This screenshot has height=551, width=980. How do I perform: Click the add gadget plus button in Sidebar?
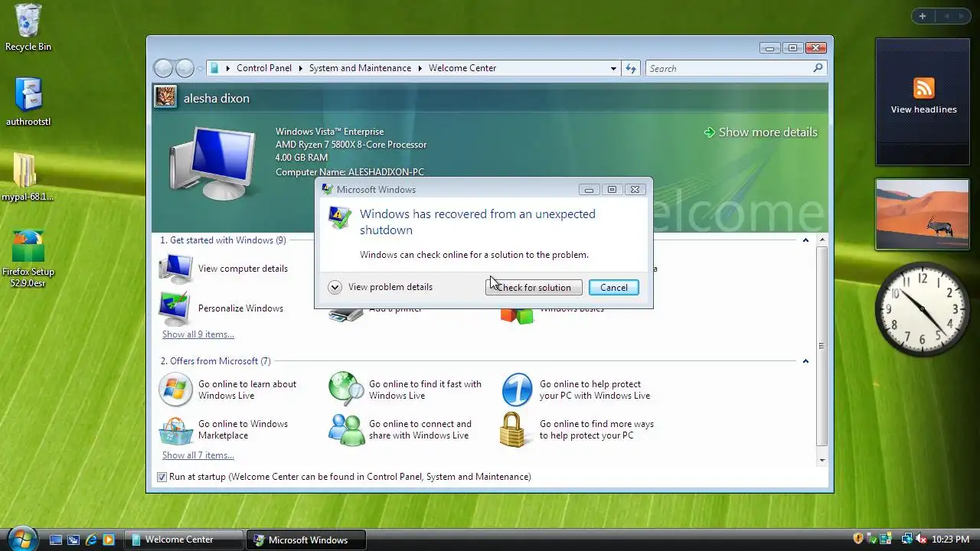923,16
